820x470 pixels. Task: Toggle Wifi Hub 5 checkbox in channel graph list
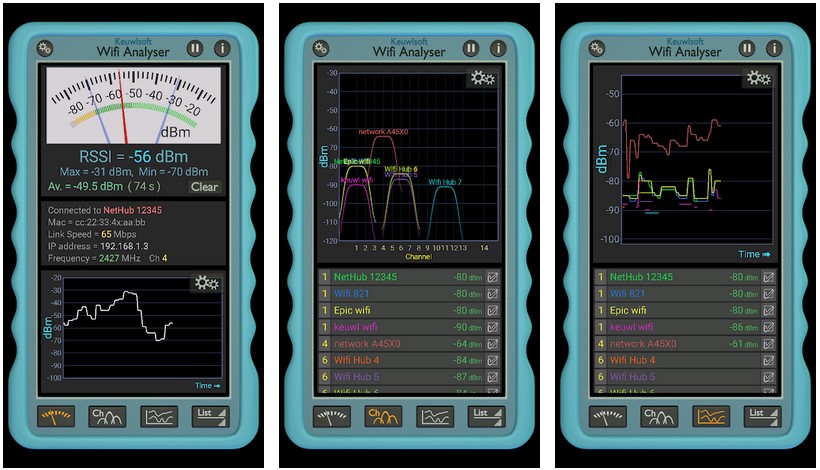coord(493,377)
